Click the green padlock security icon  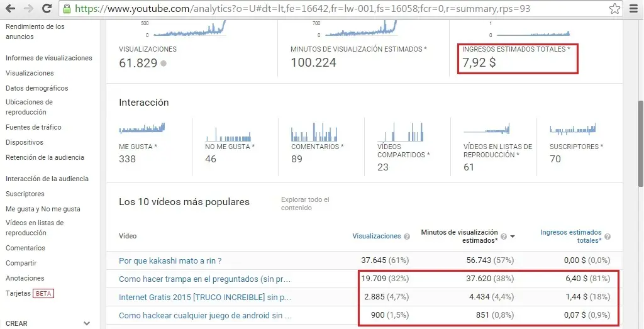(x=67, y=8)
